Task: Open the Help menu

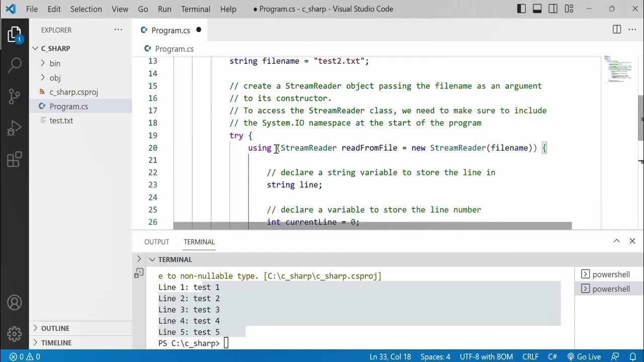Action: [228, 9]
